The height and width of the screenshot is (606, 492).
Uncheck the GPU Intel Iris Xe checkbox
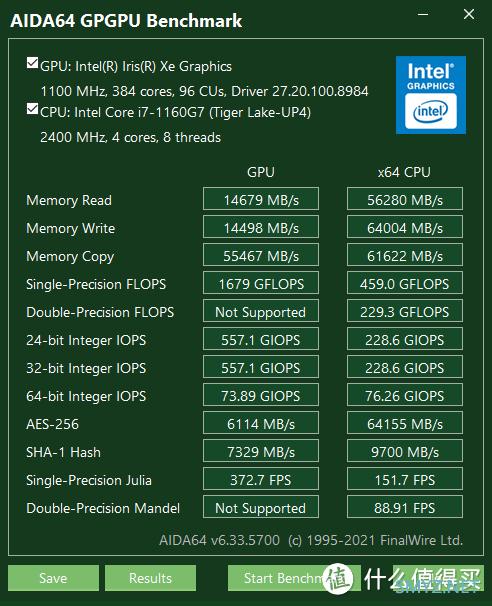32,63
